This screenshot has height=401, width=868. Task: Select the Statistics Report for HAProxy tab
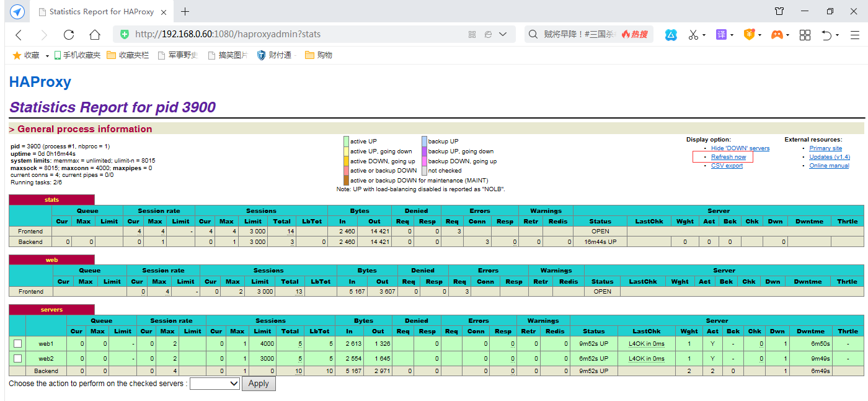pyautogui.click(x=102, y=12)
